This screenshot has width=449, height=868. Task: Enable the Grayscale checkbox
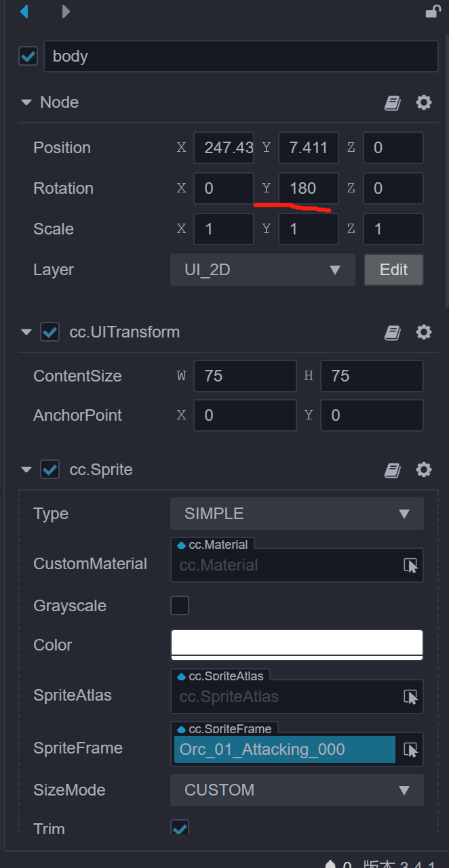(x=180, y=605)
